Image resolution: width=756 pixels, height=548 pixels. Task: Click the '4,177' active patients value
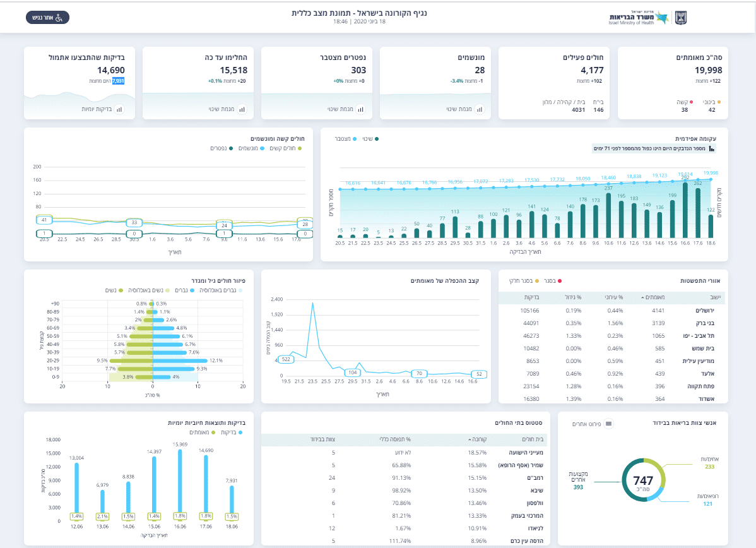592,71
